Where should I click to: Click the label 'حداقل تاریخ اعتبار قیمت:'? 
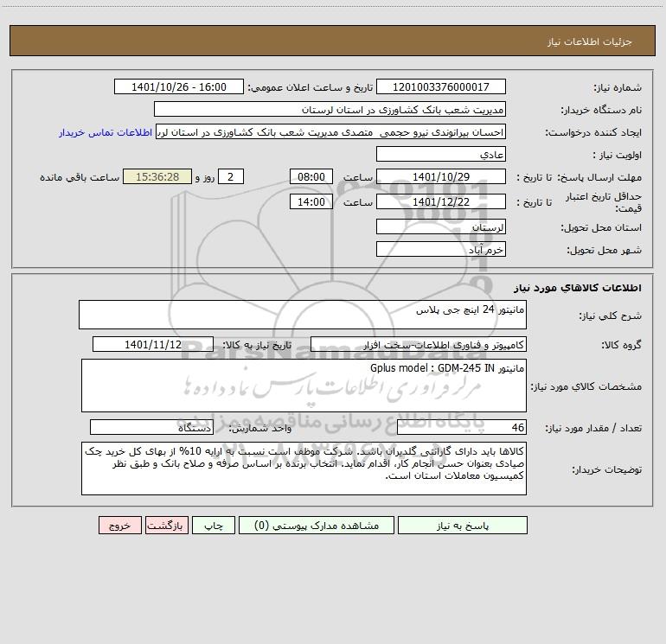[604, 202]
